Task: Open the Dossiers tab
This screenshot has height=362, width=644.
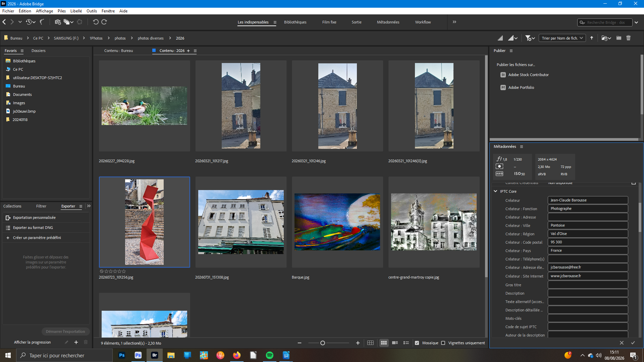Action: pyautogui.click(x=39, y=51)
